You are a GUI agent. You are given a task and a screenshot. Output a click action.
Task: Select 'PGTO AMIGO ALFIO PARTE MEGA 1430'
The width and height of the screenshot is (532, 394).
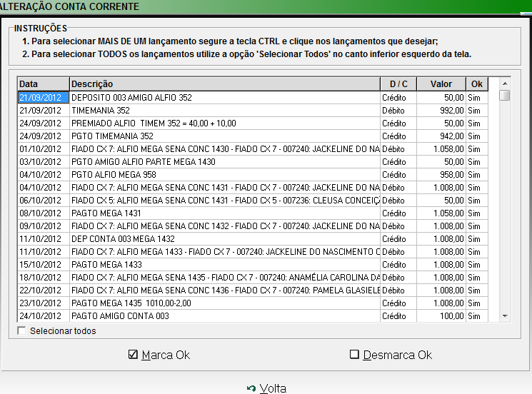point(253,162)
